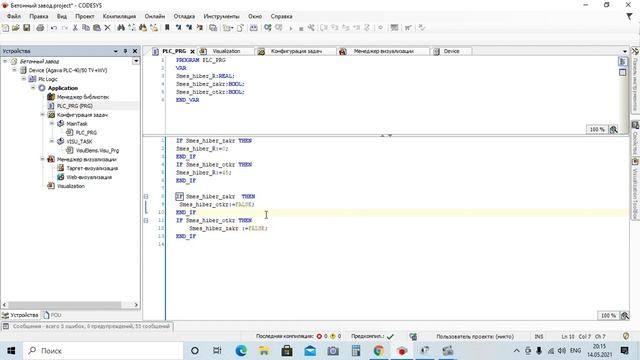Collapse the Device (Agava PLC-40/50) node
Screen dimensions: 640x360
click(14, 70)
